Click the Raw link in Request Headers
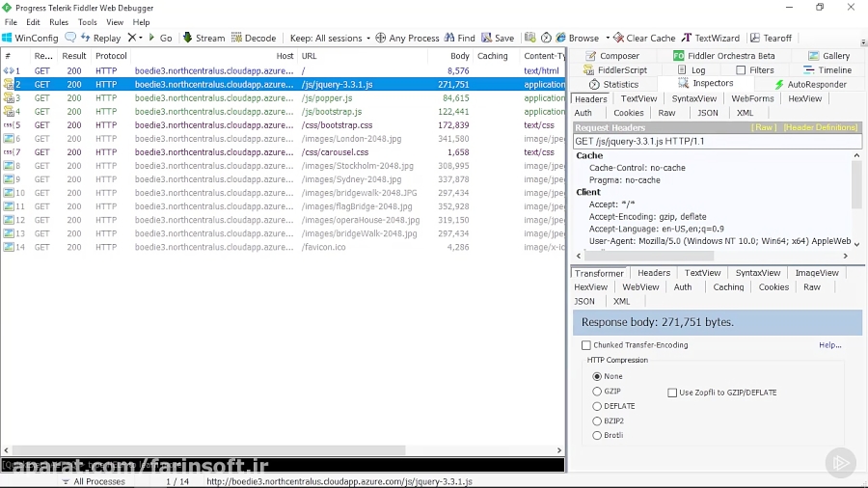 (x=764, y=127)
